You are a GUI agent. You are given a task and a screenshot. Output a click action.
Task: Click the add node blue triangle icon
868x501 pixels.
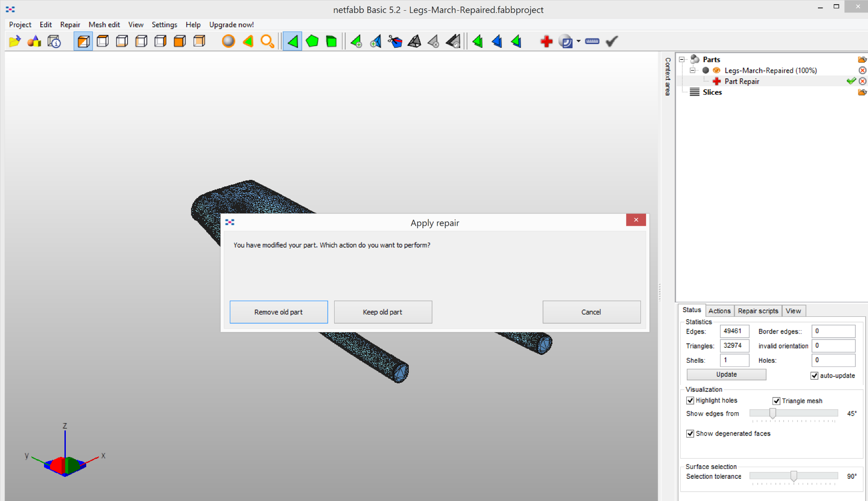[x=375, y=42]
